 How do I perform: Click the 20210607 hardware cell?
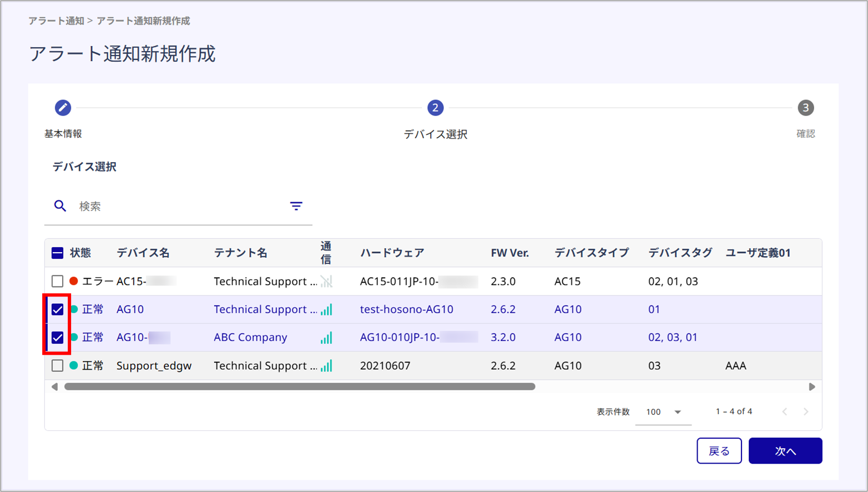(x=385, y=365)
